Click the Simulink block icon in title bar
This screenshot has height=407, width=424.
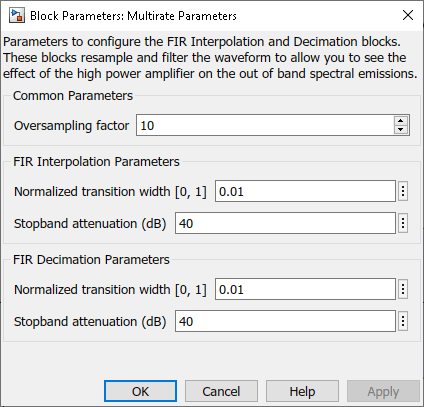(x=17, y=16)
